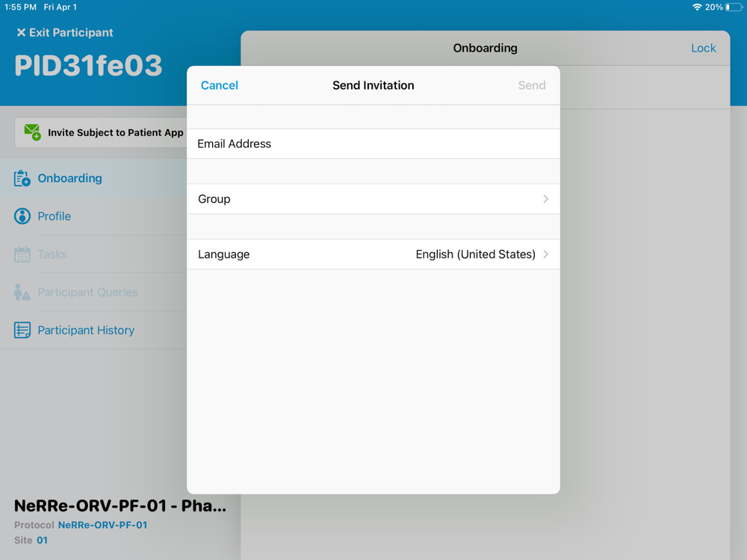Focus the Email Address field

373,144
